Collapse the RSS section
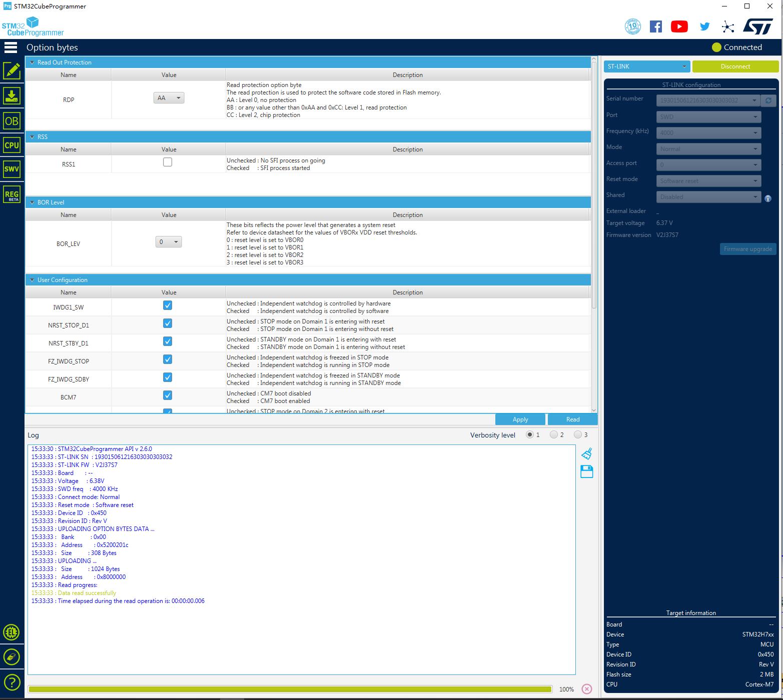The width and height of the screenshot is (783, 700). click(32, 137)
